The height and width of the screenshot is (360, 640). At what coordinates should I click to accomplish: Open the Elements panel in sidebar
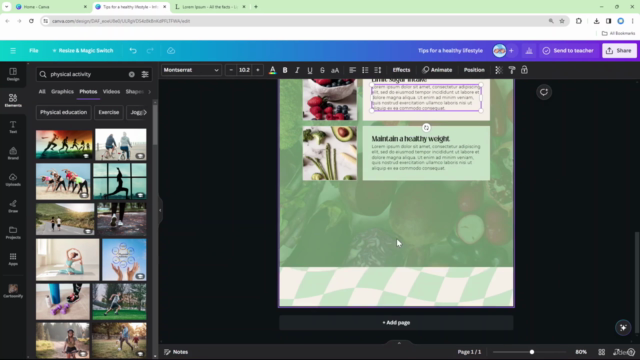(x=13, y=100)
